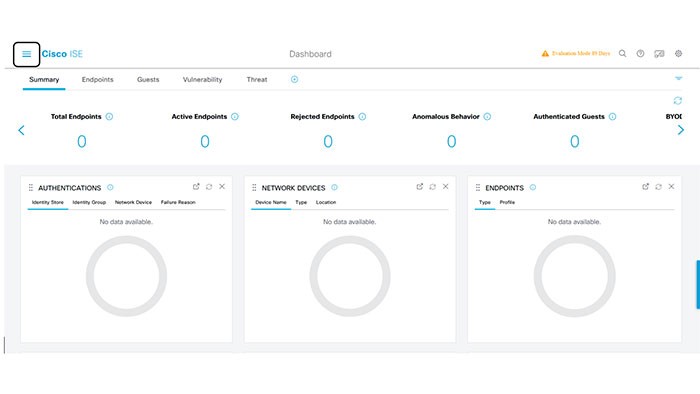Show info for Authentications panel
Image resolution: width=700 pixels, height=394 pixels.
[x=110, y=187]
